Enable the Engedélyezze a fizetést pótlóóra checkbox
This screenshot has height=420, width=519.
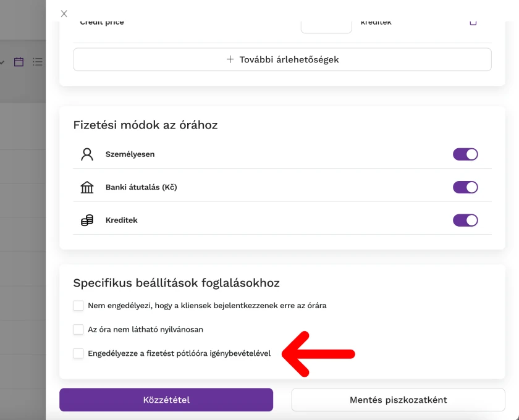[x=78, y=353]
